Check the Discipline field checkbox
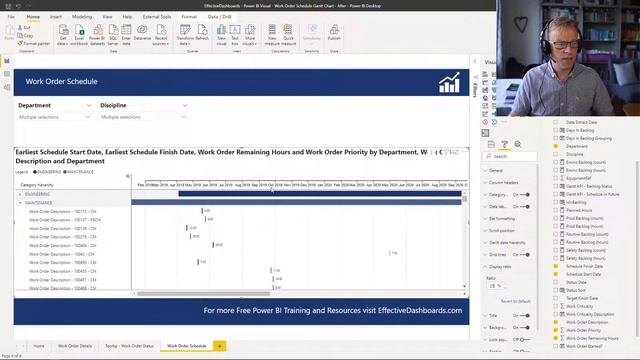The image size is (640, 360). pyautogui.click(x=556, y=154)
